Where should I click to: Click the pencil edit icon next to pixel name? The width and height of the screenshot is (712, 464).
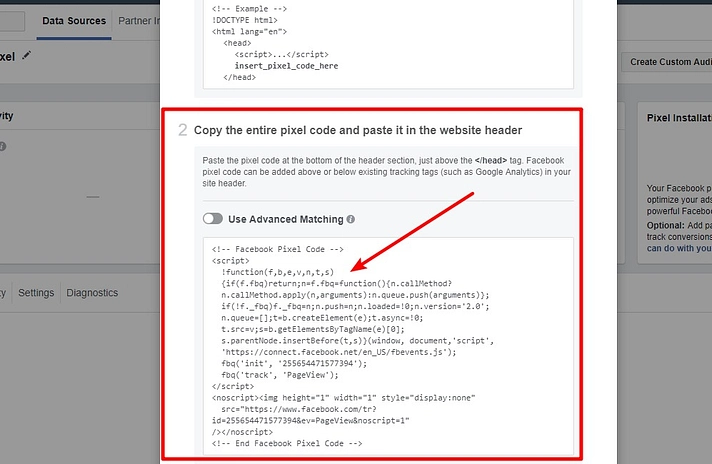coord(27,55)
